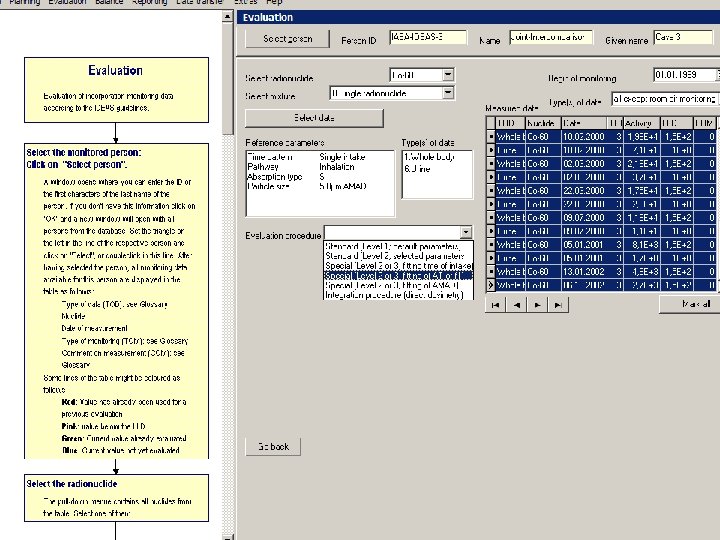The image size is (720, 540).
Task: Click activity cell 8,1E+3
Action: [641, 245]
